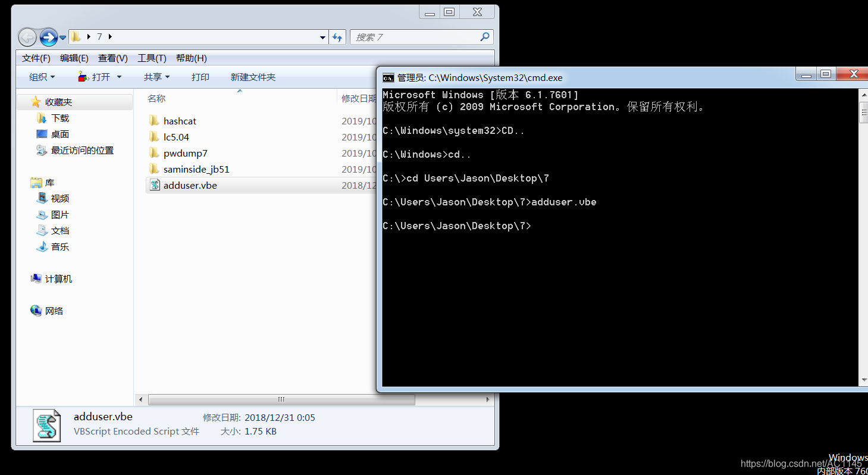The image size is (868, 475).
Task: Click the cmd scrollbar up arrow
Action: click(864, 95)
